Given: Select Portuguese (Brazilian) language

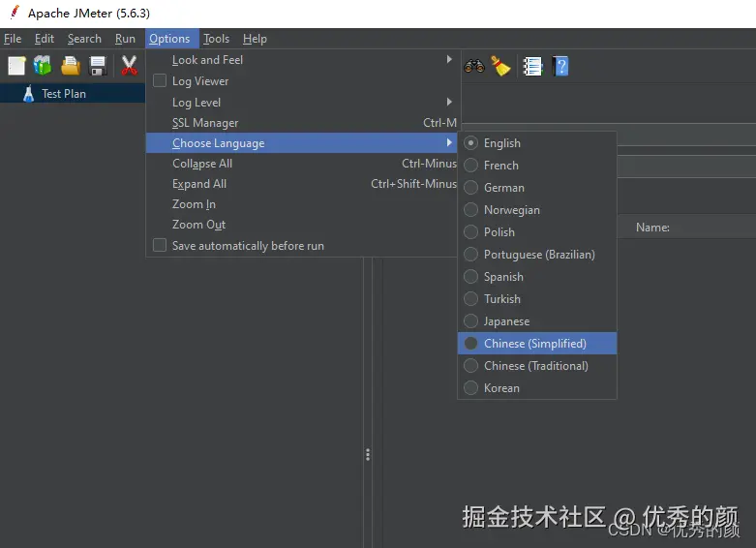Looking at the screenshot, I should pos(537,254).
